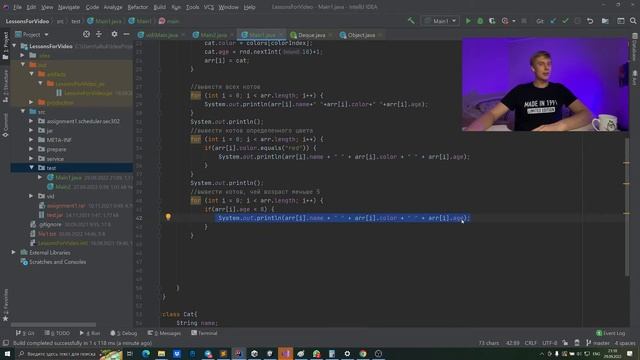Open the Refactor menu
Screen dimensions: 640x360
click(138, 7)
